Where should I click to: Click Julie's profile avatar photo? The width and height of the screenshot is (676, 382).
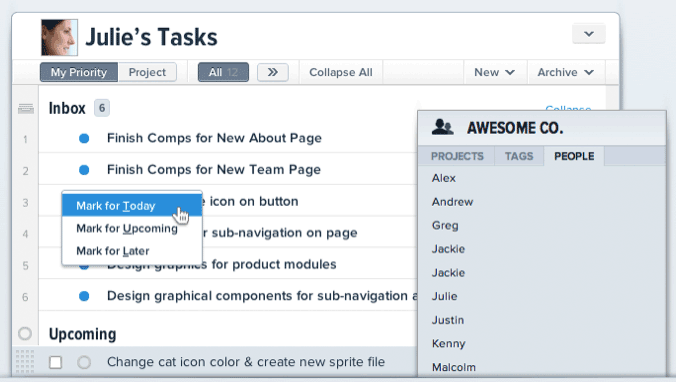coord(59,38)
